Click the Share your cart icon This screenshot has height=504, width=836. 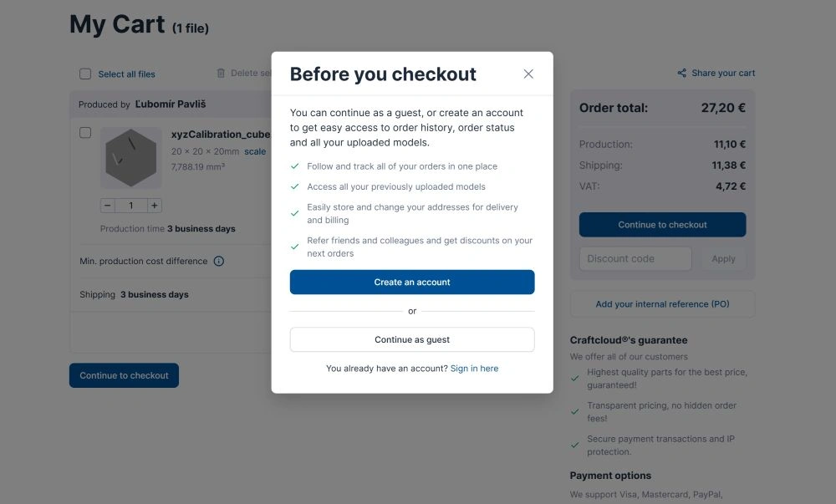pyautogui.click(x=682, y=74)
